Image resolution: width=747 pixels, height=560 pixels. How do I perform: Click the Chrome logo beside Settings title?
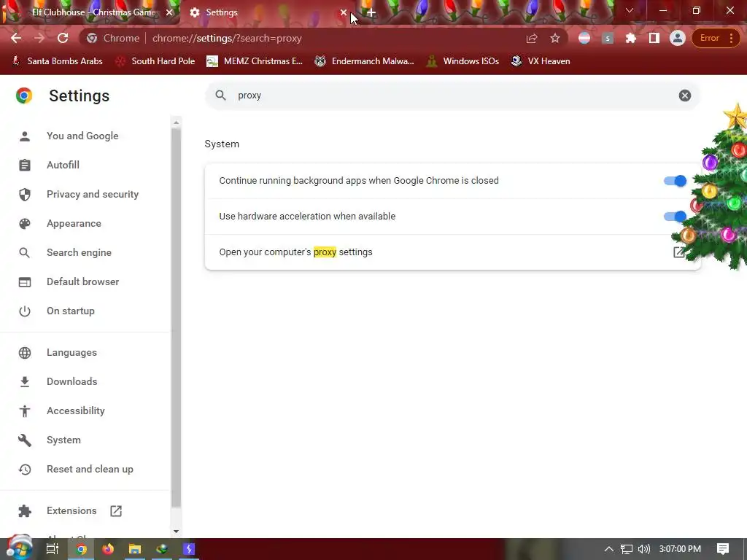click(24, 96)
